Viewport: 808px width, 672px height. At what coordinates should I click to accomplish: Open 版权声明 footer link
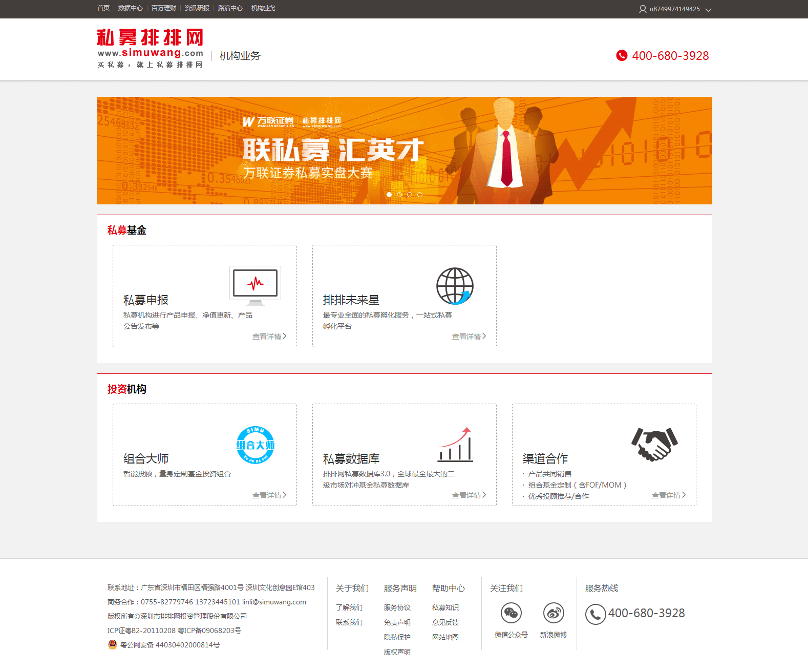(x=397, y=652)
